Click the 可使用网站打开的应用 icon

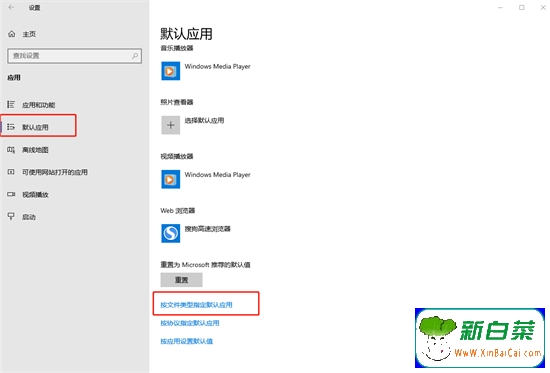(11, 172)
